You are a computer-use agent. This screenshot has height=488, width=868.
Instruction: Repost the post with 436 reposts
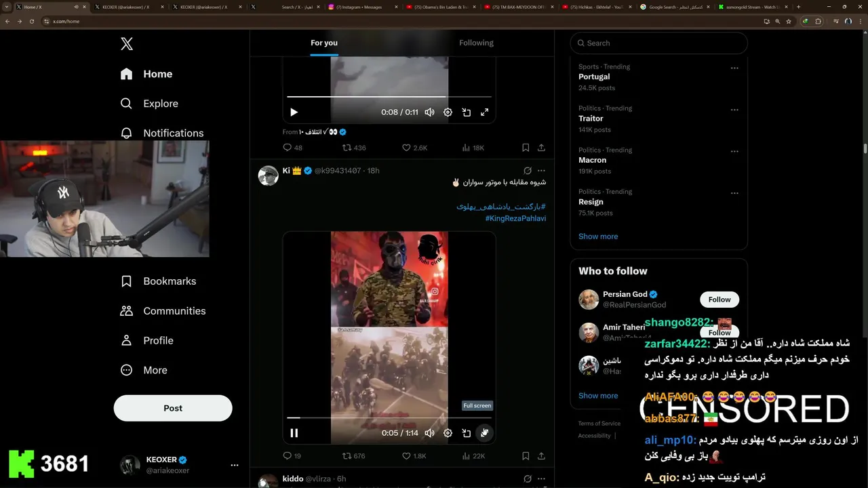354,148
